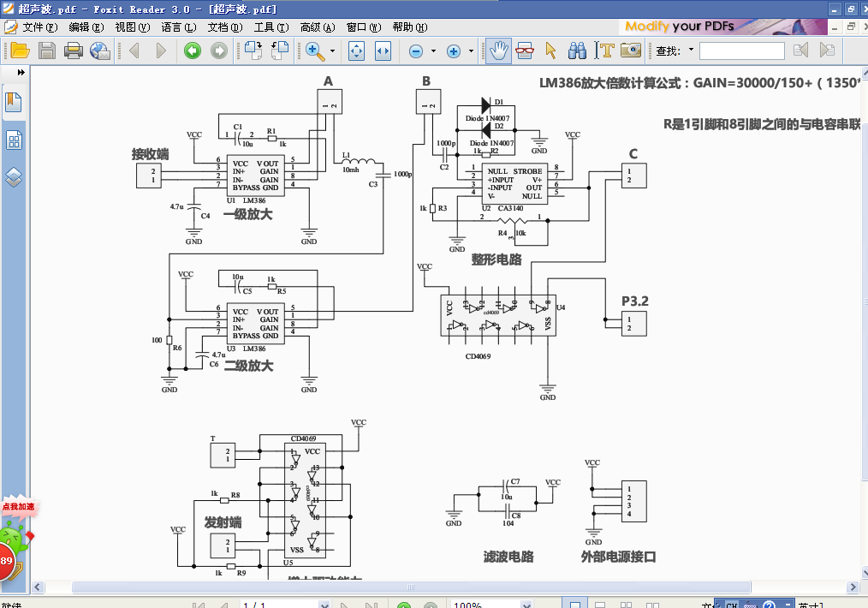This screenshot has width=868, height=608.
Task: Click the grey next view button
Action: 219,51
